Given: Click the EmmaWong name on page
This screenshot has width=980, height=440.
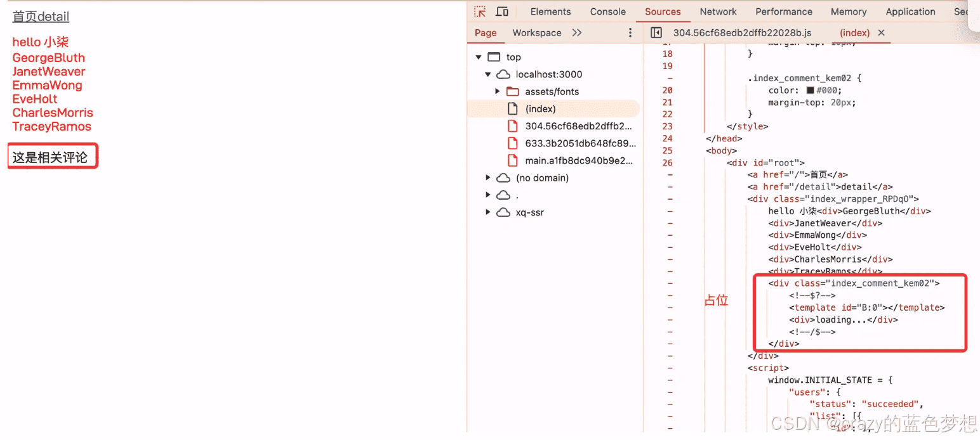Looking at the screenshot, I should point(48,85).
